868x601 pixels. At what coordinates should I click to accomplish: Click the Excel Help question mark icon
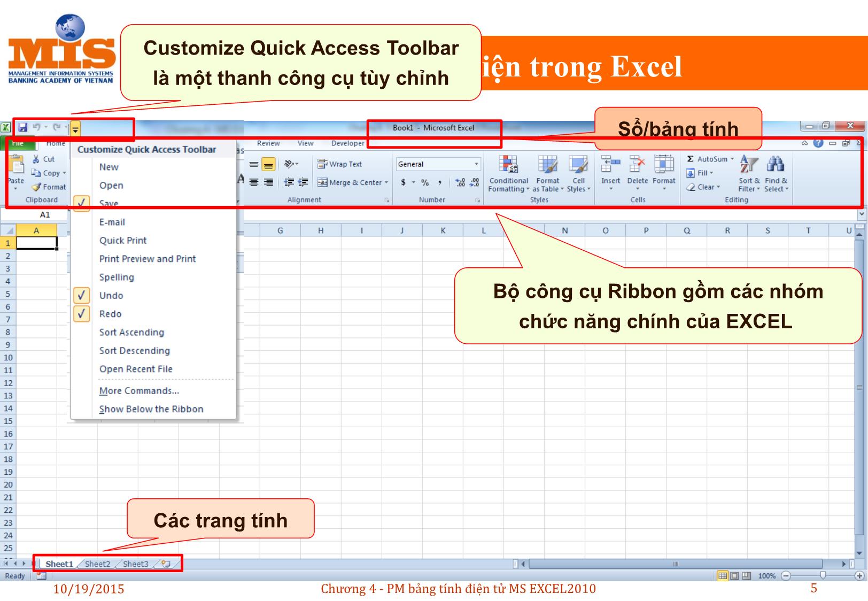pyautogui.click(x=818, y=143)
